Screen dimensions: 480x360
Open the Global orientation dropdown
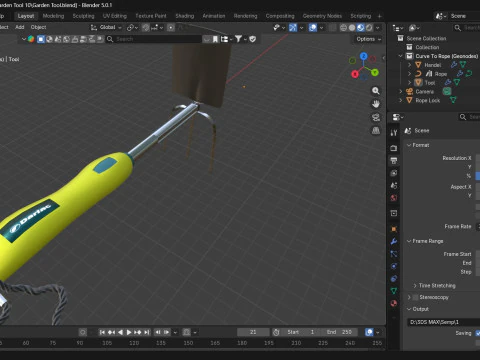(106, 27)
